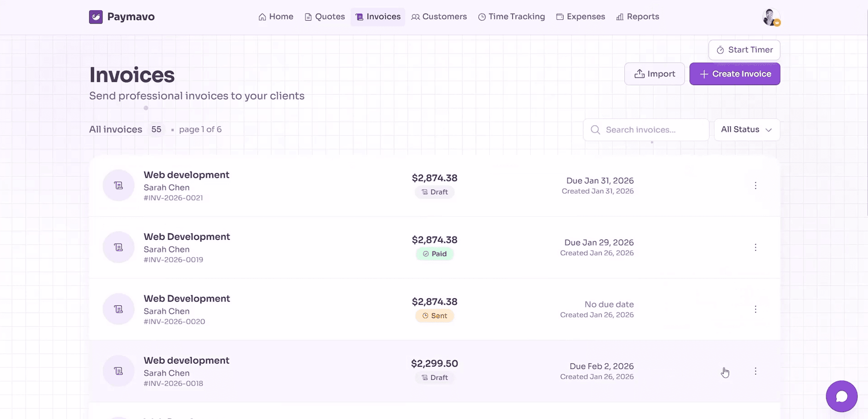Go to the Quotes page
868x419 pixels.
pyautogui.click(x=325, y=17)
